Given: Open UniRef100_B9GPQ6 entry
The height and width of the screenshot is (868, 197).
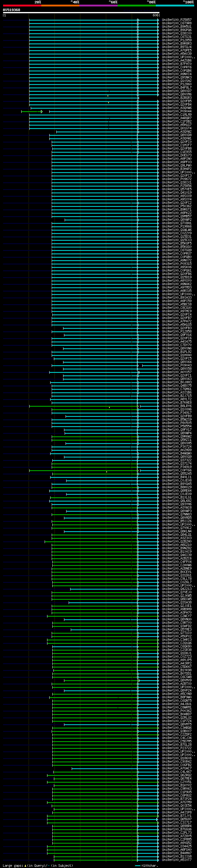Looking at the screenshot, I should tap(176, 30).
